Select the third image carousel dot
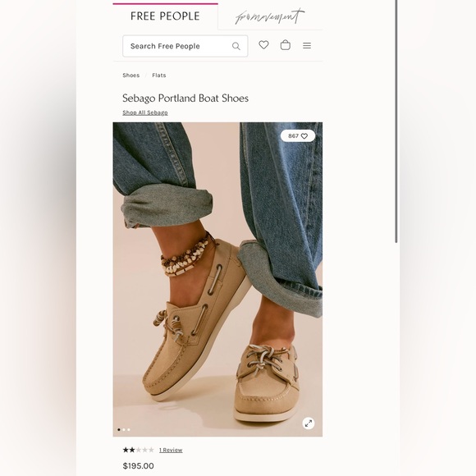476x476 pixels. point(129,429)
